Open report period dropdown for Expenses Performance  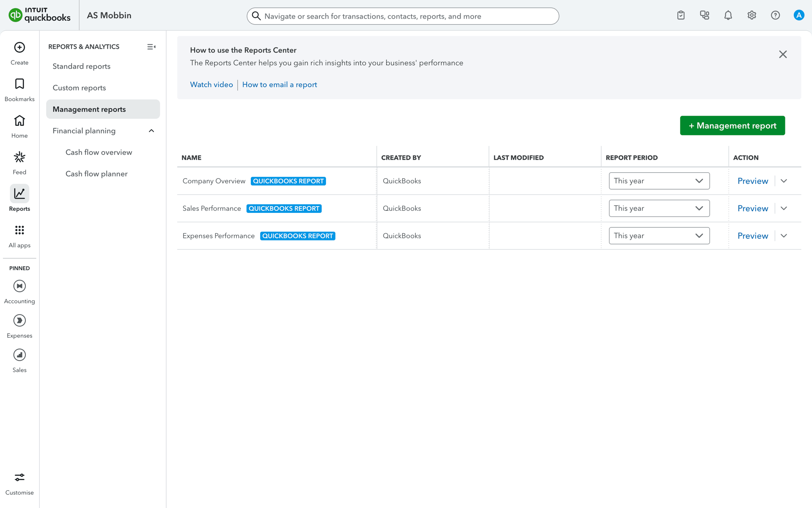pos(659,236)
